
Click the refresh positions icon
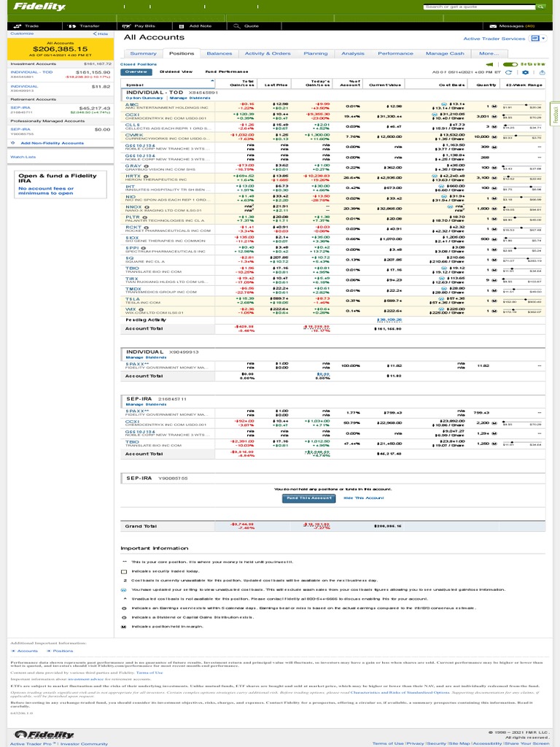[508, 72]
